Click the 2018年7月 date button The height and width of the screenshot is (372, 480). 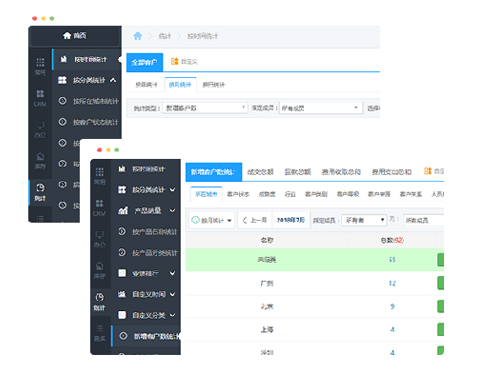[291, 220]
